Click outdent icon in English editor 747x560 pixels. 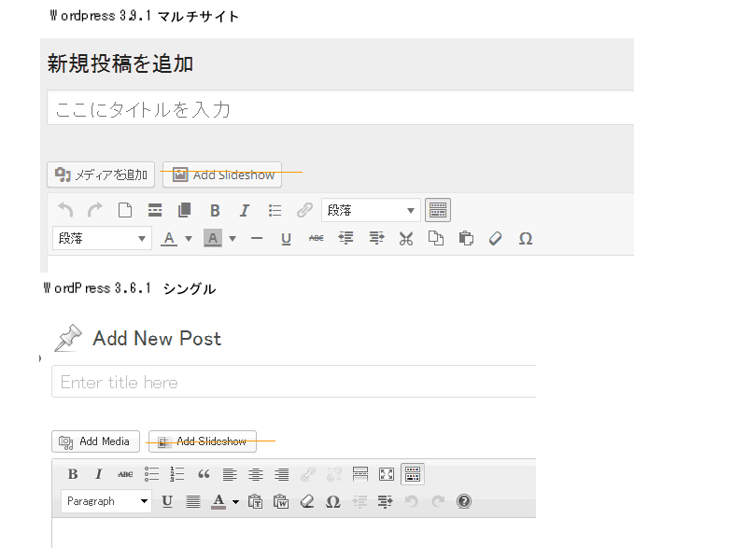coord(359,501)
